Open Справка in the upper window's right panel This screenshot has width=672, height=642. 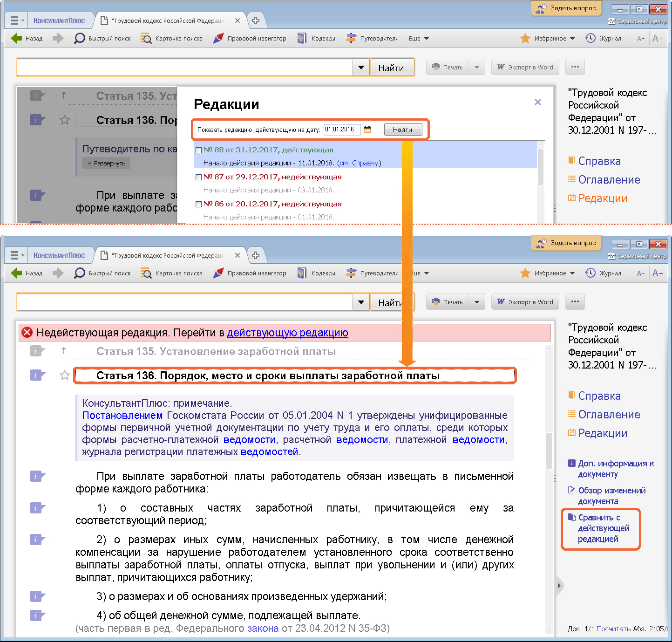click(595, 161)
